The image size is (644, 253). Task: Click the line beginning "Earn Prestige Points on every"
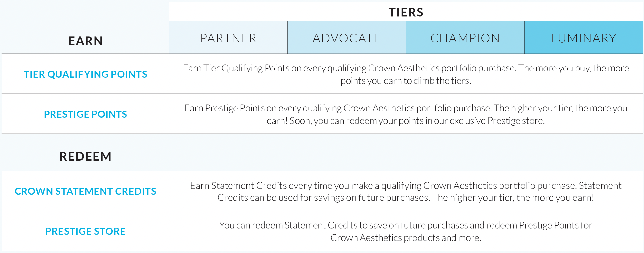[406, 108]
